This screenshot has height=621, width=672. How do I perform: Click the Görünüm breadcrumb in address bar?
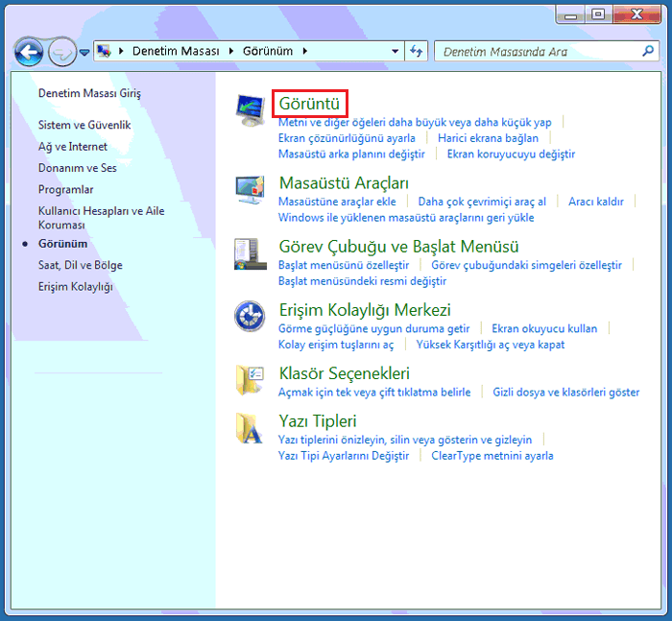268,51
